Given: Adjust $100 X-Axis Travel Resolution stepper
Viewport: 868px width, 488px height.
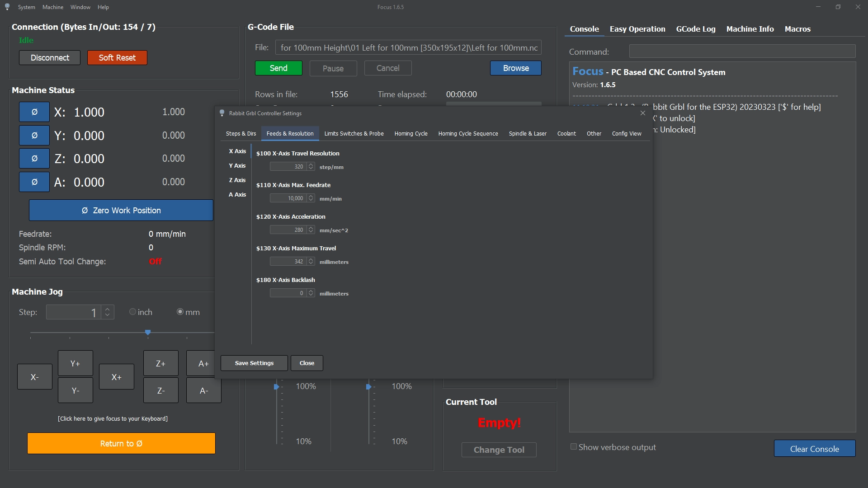Looking at the screenshot, I should tap(311, 167).
